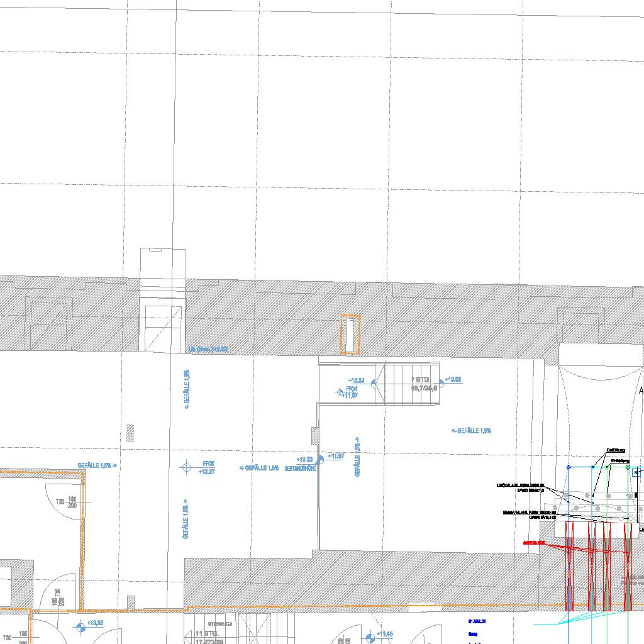Select the rightmost red wall penetration symbol
644x644 pixels.
pos(628,566)
